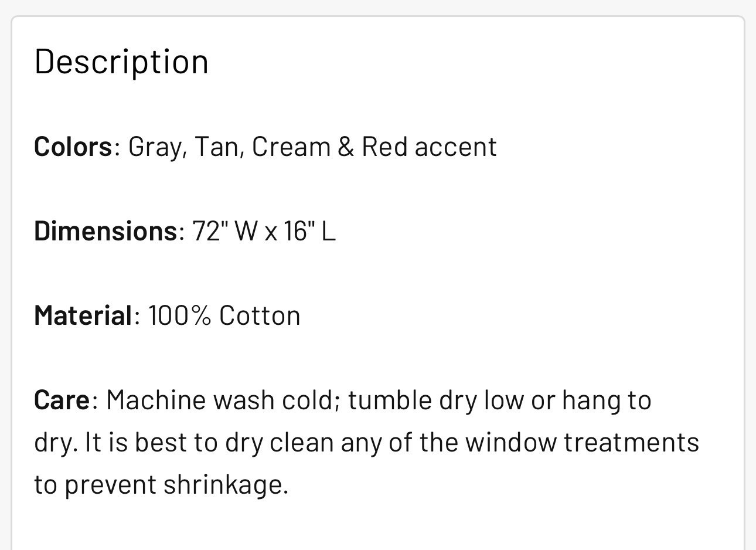Click the word Tan in colors list
756x550 pixels.
[216, 147]
